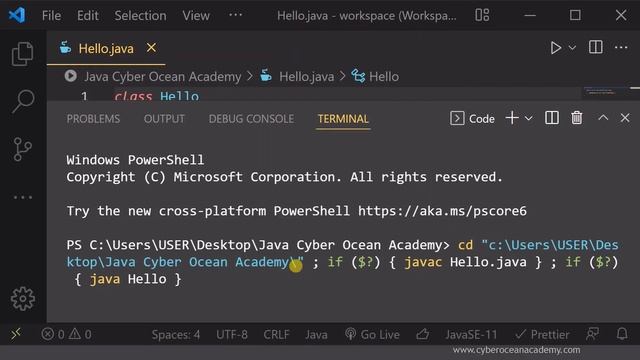Click the Hello class breadcrumb

[x=384, y=76]
